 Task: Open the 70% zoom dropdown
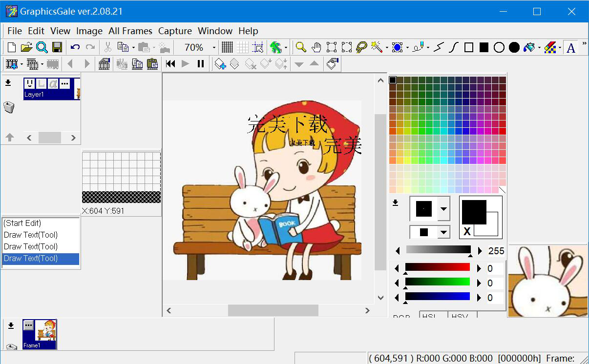pos(214,47)
